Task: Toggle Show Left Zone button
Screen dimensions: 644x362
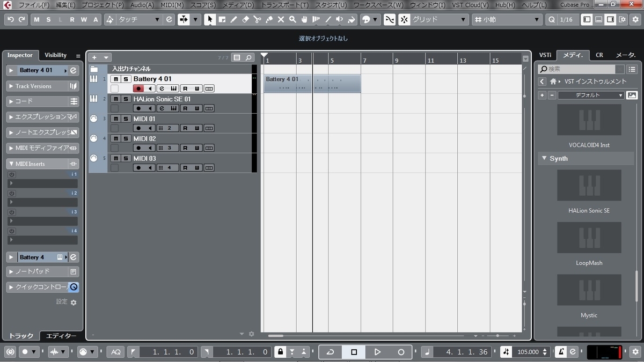Action: click(x=587, y=19)
